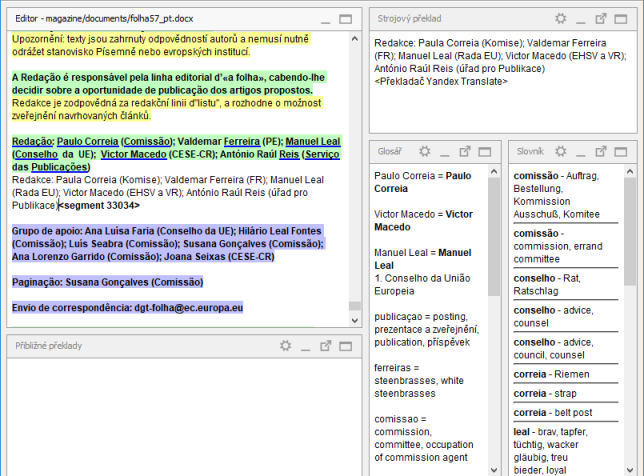Click underlined word Redação: in source
644x476 pixels.
point(32,142)
